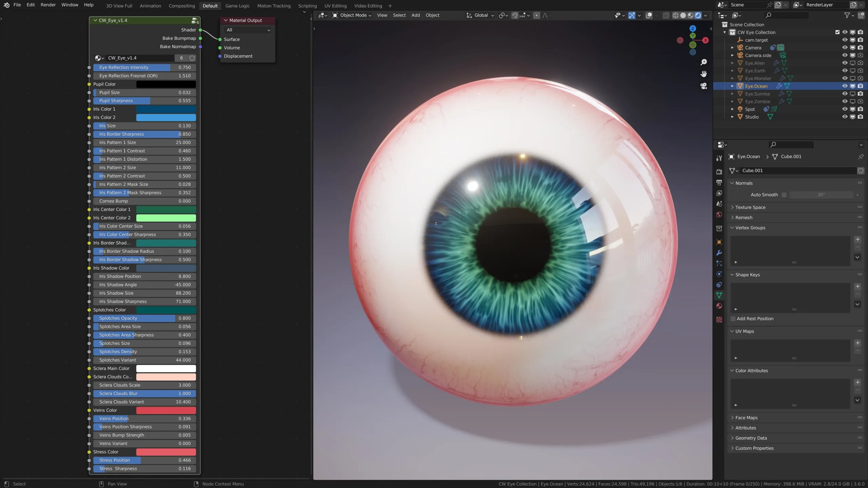Toggle snapping magnet icon
Image resolution: width=868 pixels, height=488 pixels.
(x=515, y=15)
